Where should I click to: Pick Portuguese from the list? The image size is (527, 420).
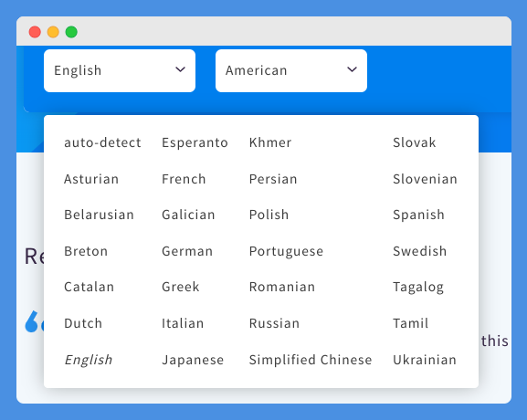point(286,251)
